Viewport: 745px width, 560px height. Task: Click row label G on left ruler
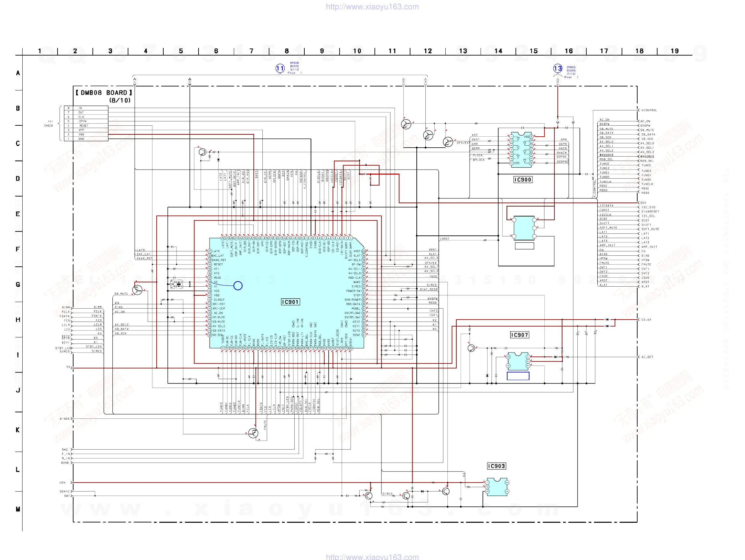pos(18,285)
